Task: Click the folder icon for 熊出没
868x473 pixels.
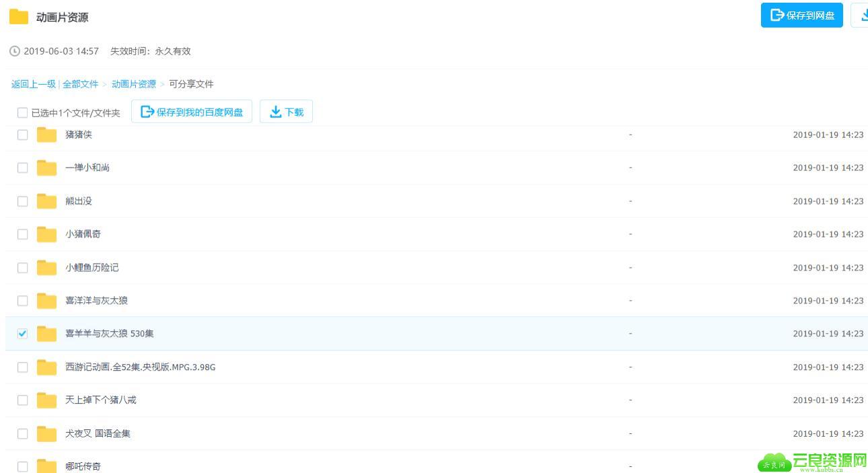Action: (x=46, y=201)
